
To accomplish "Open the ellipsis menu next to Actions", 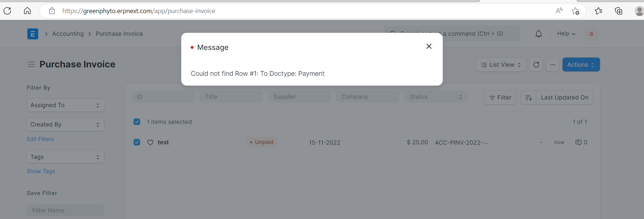I will 552,64.
